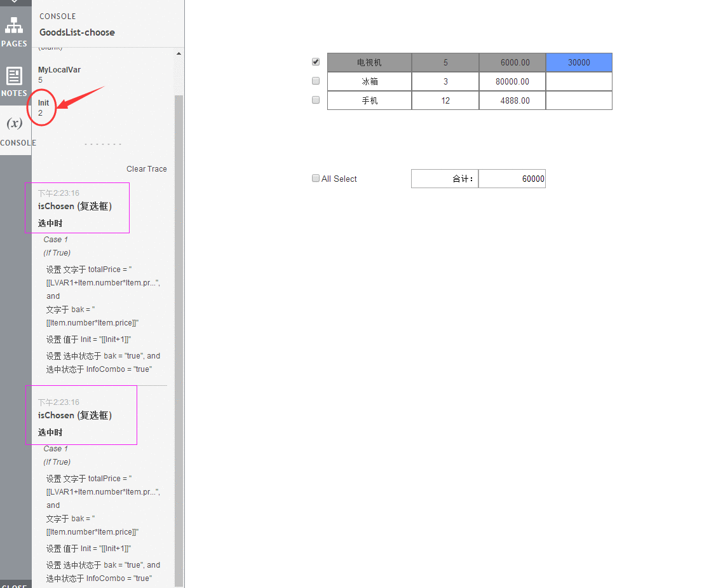Click the price cell 80000.00

pyautogui.click(x=512, y=81)
